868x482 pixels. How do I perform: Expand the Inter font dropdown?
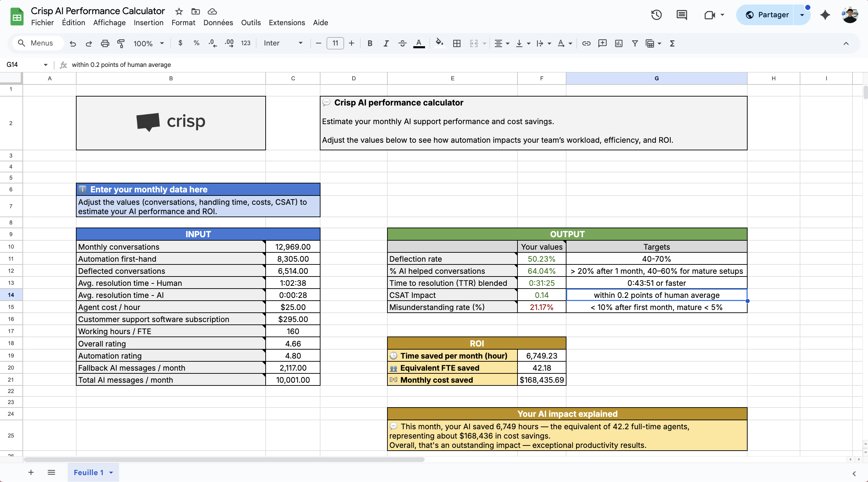283,43
